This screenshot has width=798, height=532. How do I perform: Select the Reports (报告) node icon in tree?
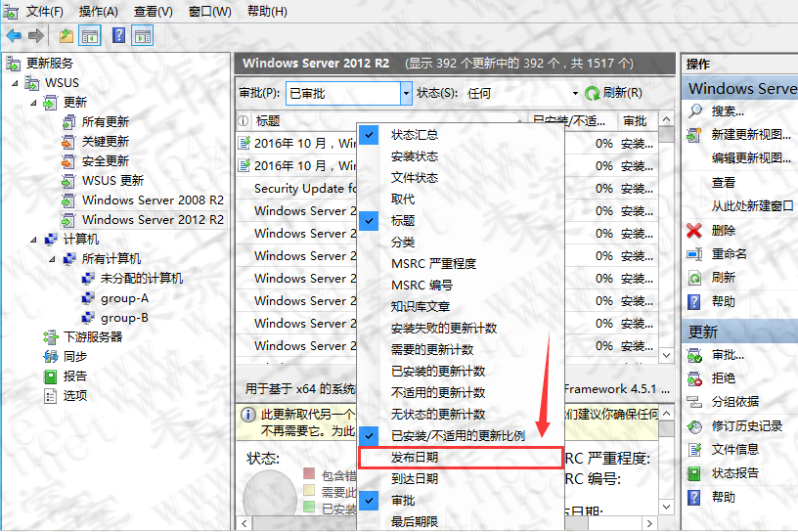pyautogui.click(x=50, y=376)
